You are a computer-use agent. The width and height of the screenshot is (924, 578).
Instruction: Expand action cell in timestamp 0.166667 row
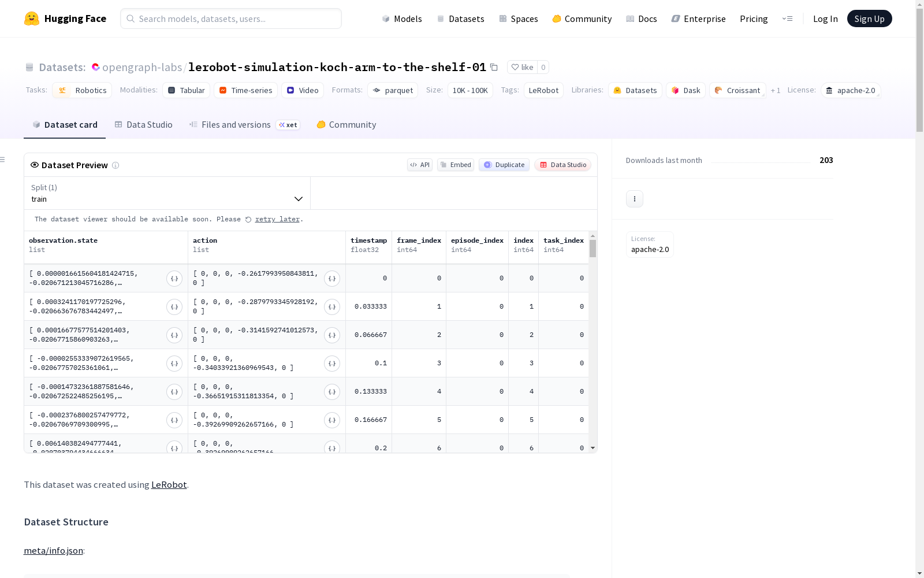tap(332, 420)
